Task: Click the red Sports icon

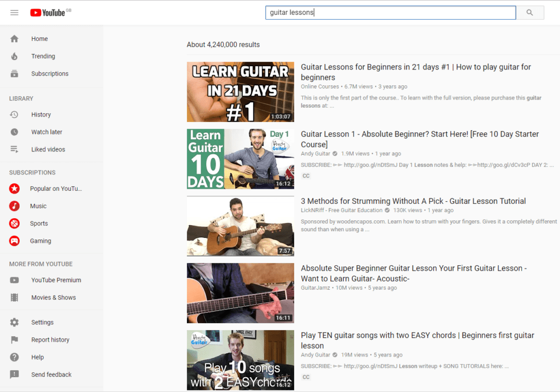Action: pos(14,224)
